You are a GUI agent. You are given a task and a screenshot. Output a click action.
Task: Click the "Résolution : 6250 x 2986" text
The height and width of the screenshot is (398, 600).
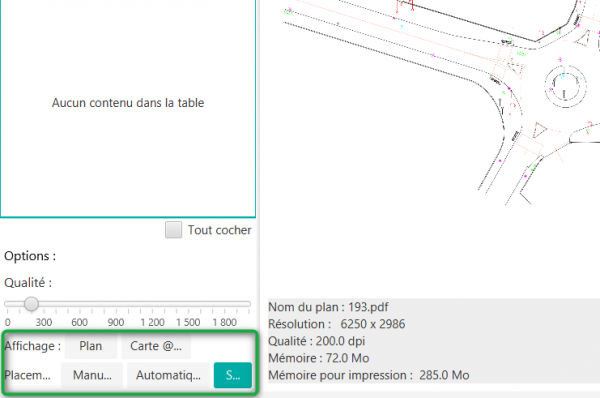tap(337, 324)
